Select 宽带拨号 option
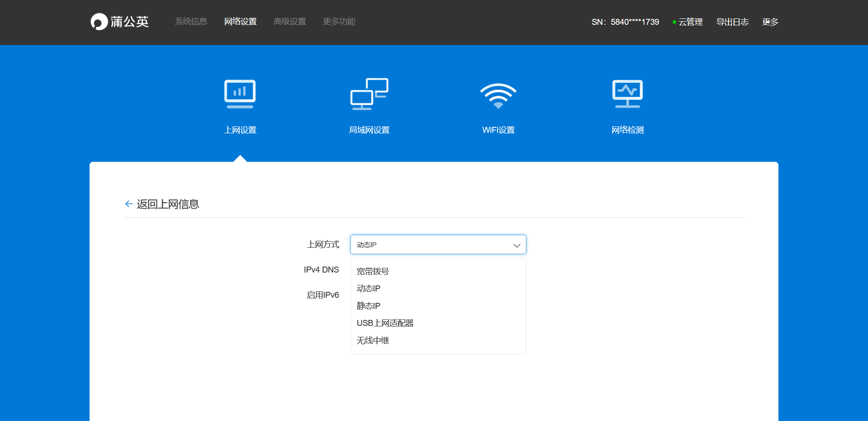 click(438, 272)
